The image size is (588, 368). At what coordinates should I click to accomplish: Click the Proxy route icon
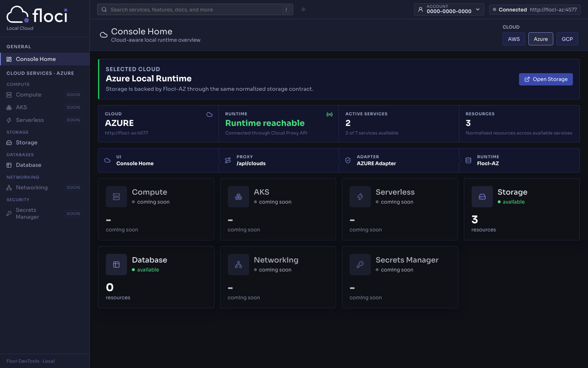pyautogui.click(x=228, y=160)
